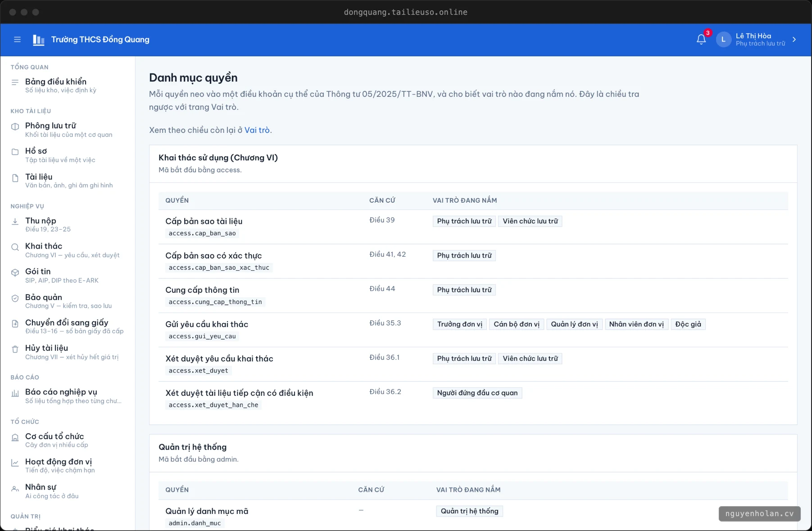Select the access.xet_duyet_han_che code

point(213,405)
